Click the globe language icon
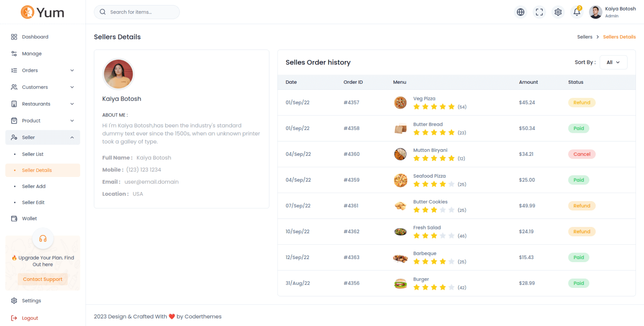Viewport: 644px width, 326px height. coord(520,12)
